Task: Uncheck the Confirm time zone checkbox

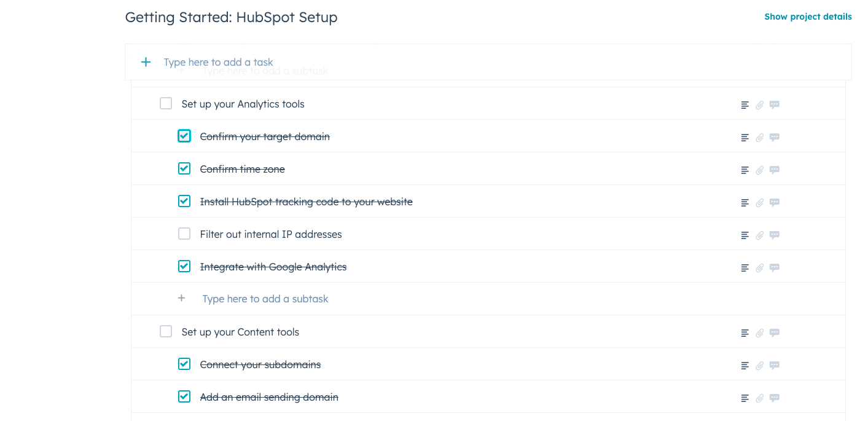Action: (x=184, y=168)
